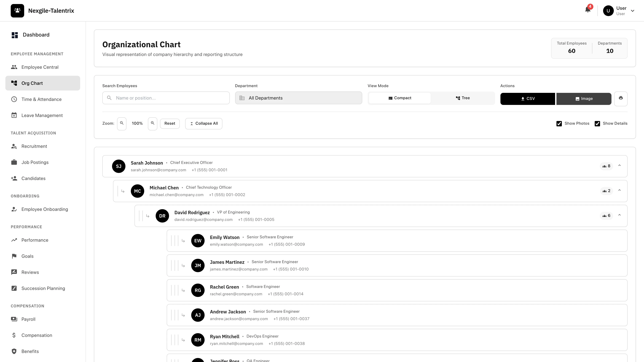Toggle the Show Details checkbox
The height and width of the screenshot is (362, 644).
[597, 123]
